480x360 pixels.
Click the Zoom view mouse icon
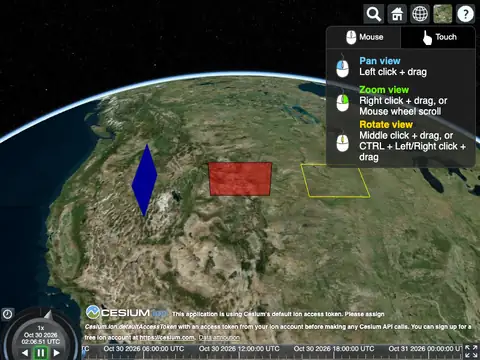tap(342, 100)
